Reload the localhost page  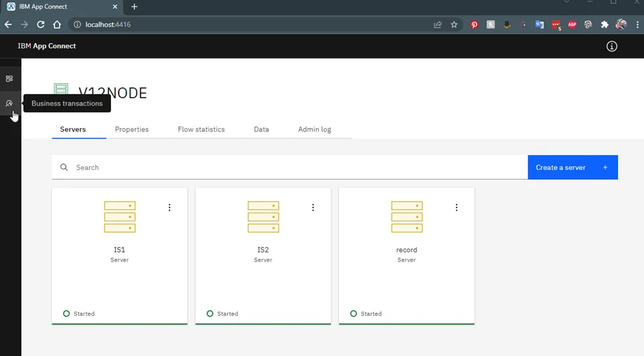(x=40, y=25)
